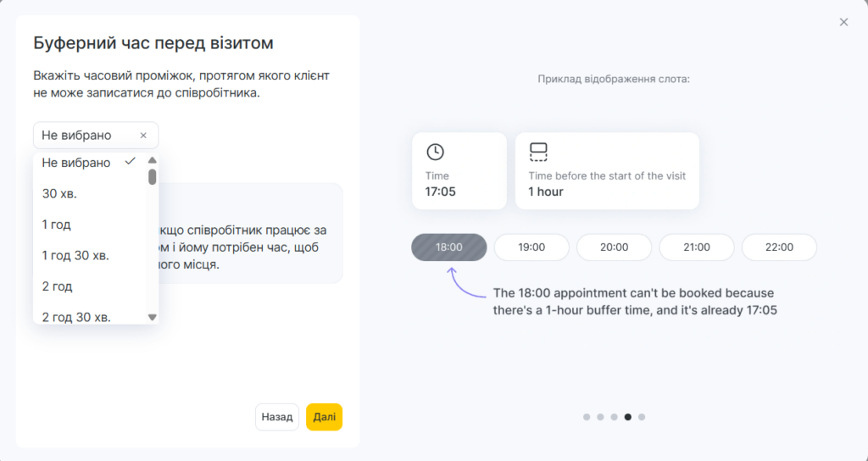Select the 22:00 time slot
This screenshot has width=868, height=461.
click(779, 247)
